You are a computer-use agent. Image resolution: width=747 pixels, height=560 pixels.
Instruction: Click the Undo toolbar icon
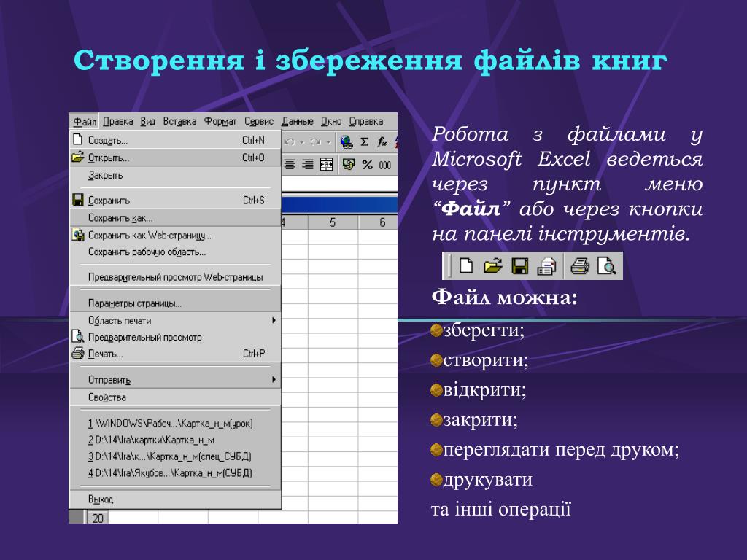point(290,142)
